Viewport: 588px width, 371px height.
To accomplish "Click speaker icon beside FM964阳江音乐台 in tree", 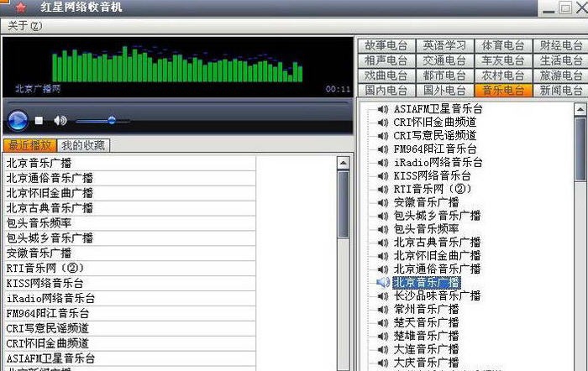I will pyautogui.click(x=382, y=149).
